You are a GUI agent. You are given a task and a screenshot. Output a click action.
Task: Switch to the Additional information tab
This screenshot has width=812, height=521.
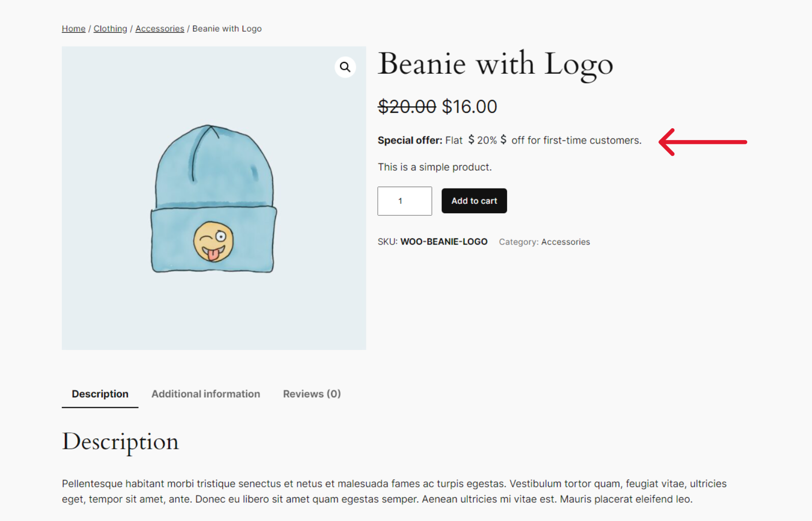[205, 394]
